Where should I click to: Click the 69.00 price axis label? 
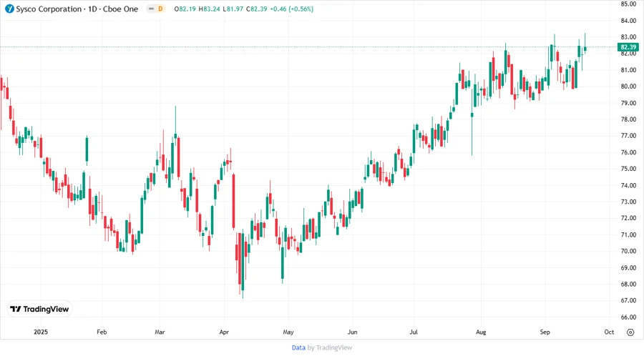point(628,268)
